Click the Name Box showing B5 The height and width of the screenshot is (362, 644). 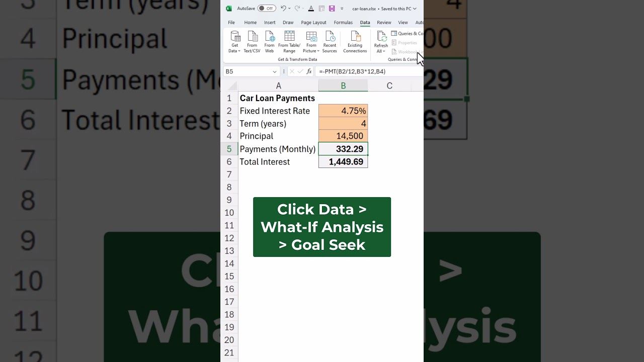(x=248, y=71)
